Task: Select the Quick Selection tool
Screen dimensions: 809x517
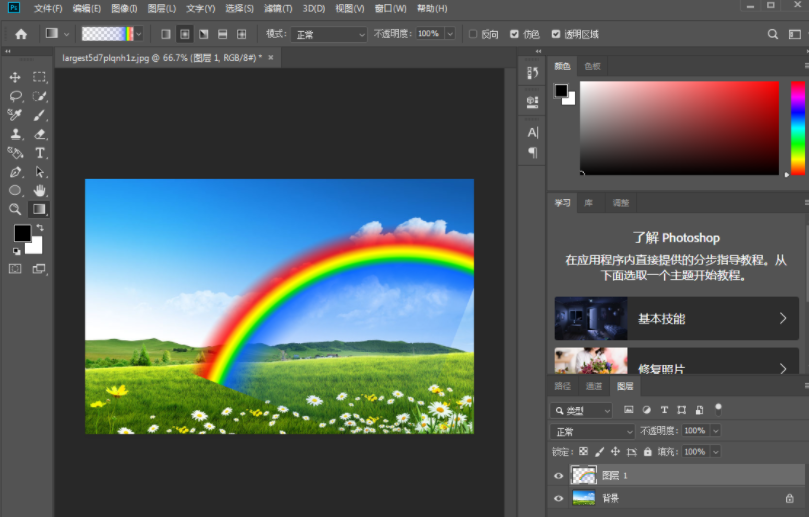Action: point(39,96)
